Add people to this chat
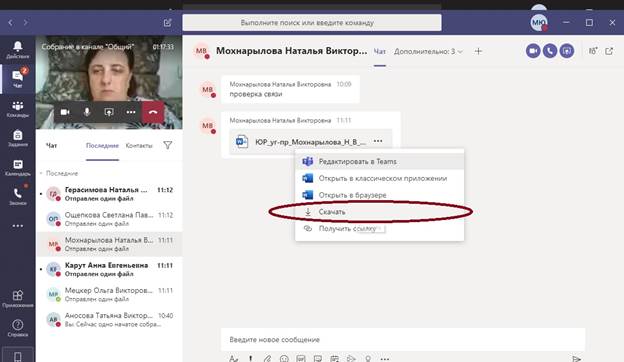This screenshot has width=624, height=362. coord(593,51)
